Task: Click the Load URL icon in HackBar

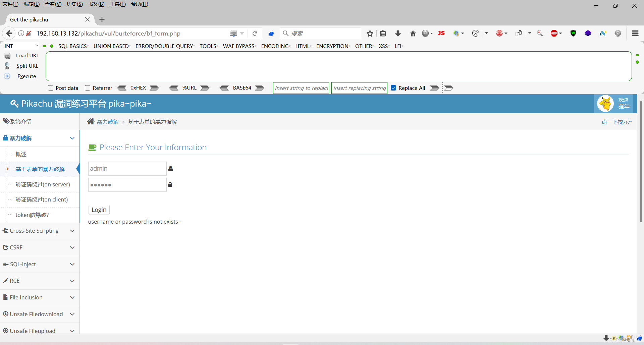Action: 7,56
